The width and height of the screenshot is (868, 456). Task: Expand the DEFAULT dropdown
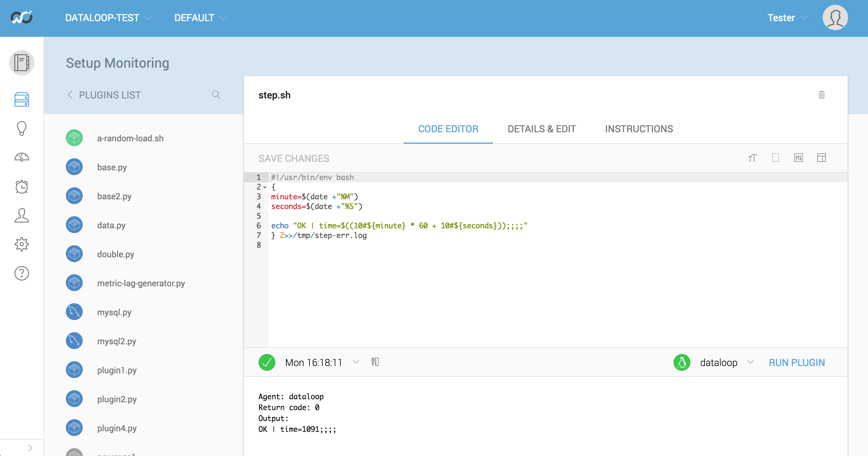click(x=201, y=18)
